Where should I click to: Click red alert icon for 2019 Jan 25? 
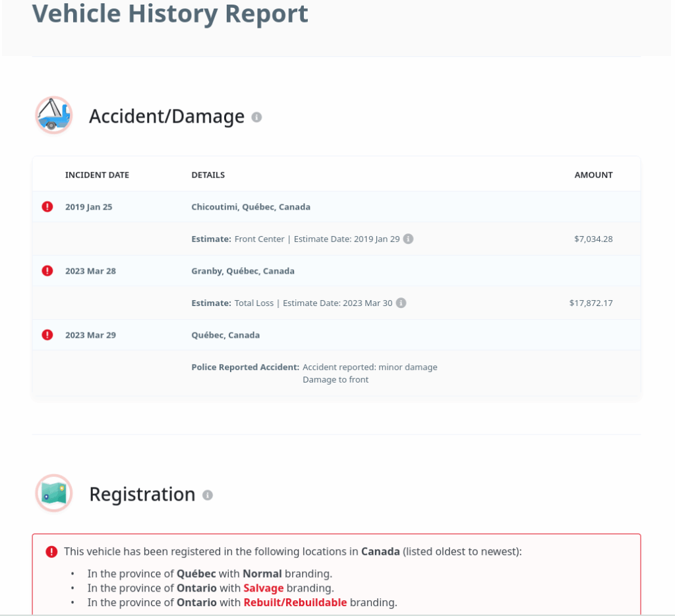[47, 207]
